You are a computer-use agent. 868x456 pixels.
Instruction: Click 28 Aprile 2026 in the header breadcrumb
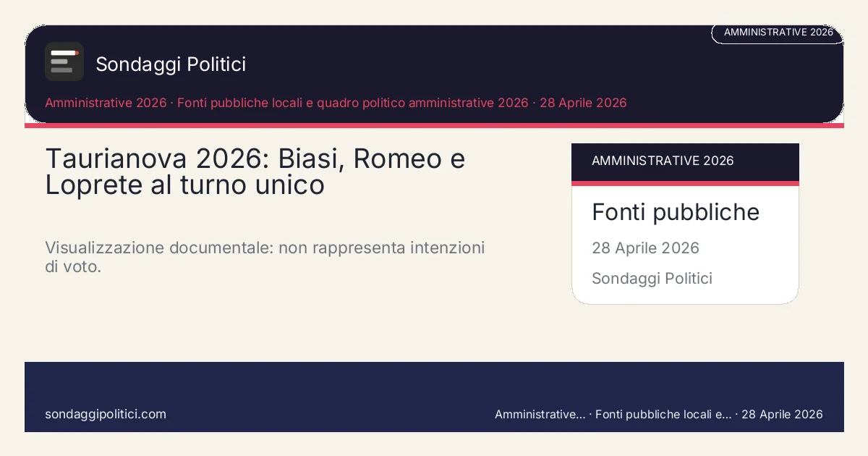(x=584, y=103)
